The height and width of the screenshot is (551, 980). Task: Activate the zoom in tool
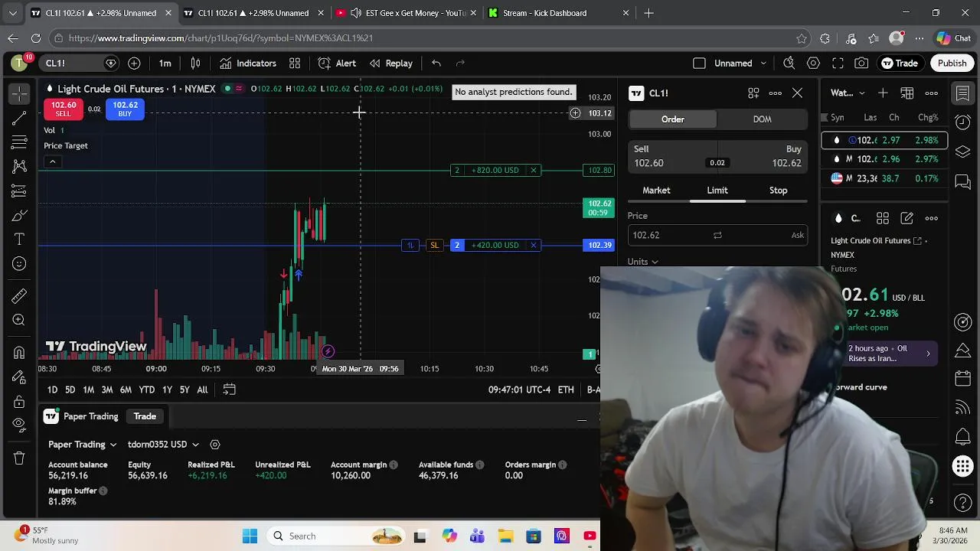point(19,321)
